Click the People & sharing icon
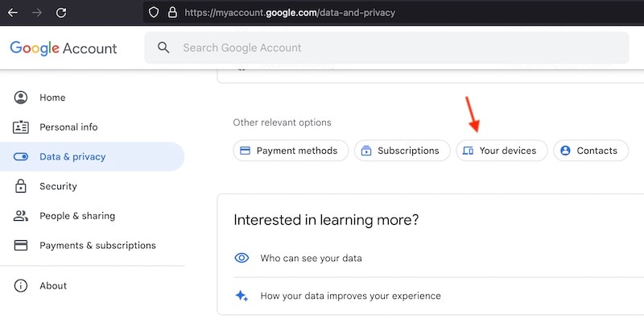 21,216
